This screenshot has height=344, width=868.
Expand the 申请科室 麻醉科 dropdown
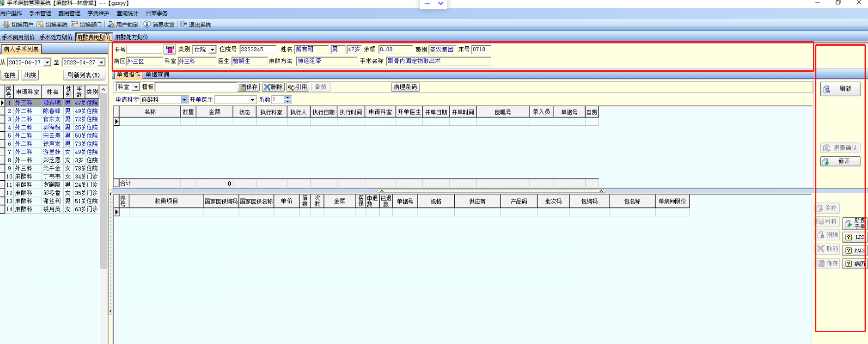pyautogui.click(x=184, y=100)
